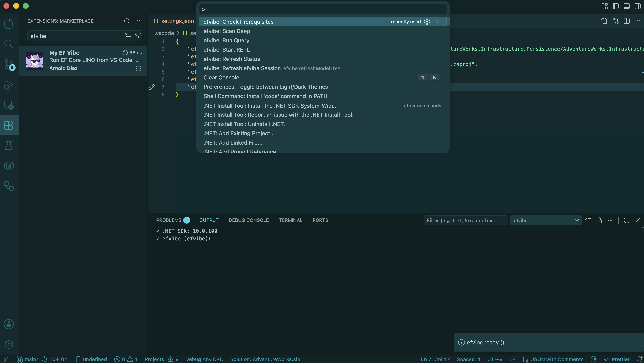This screenshot has height=363, width=644.
Task: Clear extensions search results
Action: tap(128, 36)
